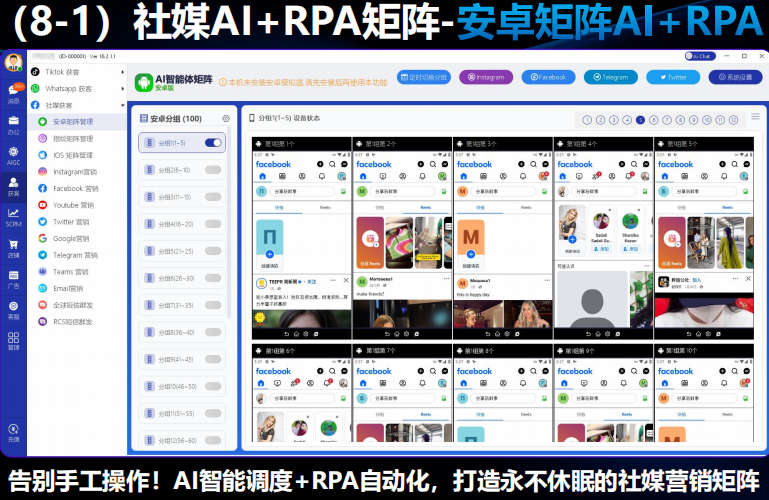Click the Ai Chat button in title bar
Screen dimensions: 769x500
(x=700, y=56)
